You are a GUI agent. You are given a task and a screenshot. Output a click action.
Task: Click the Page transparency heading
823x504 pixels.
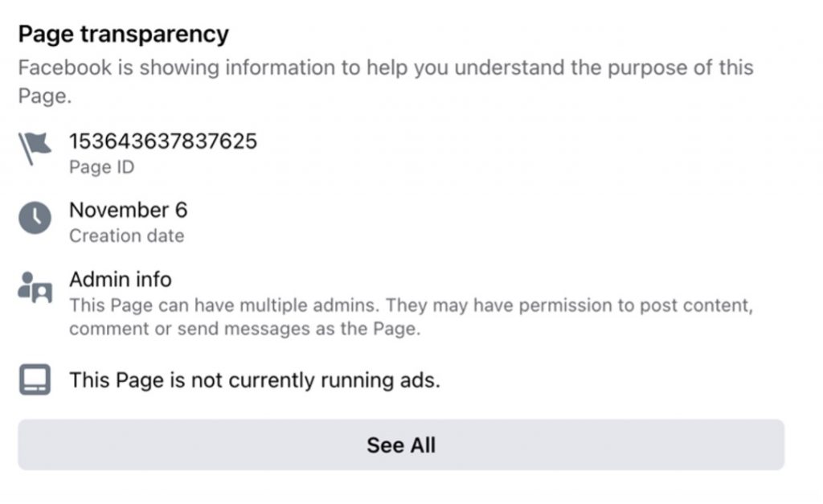123,35
